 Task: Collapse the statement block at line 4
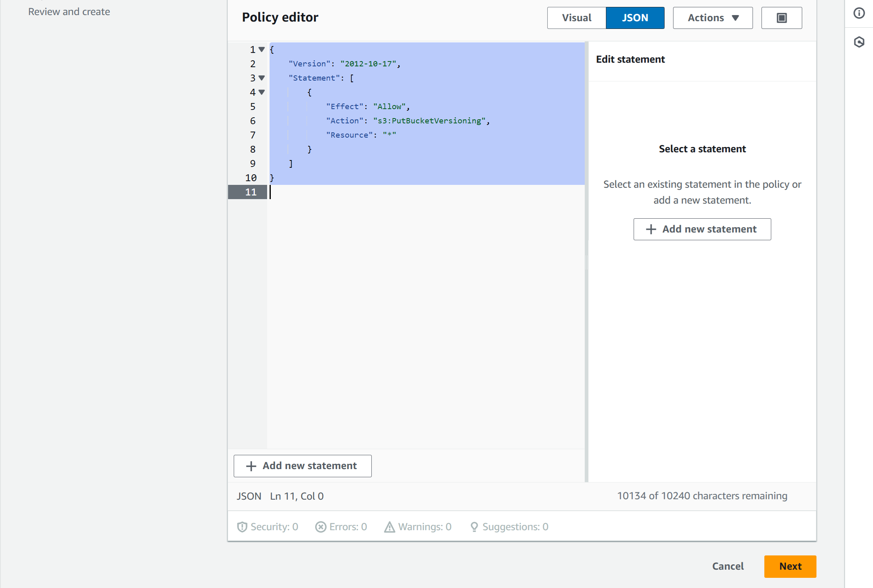point(261,92)
